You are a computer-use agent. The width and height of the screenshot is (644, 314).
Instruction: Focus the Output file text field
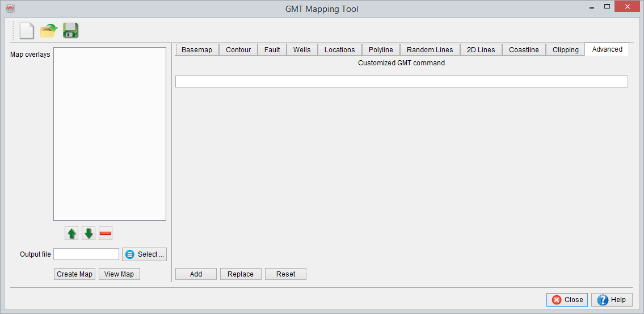pos(86,254)
